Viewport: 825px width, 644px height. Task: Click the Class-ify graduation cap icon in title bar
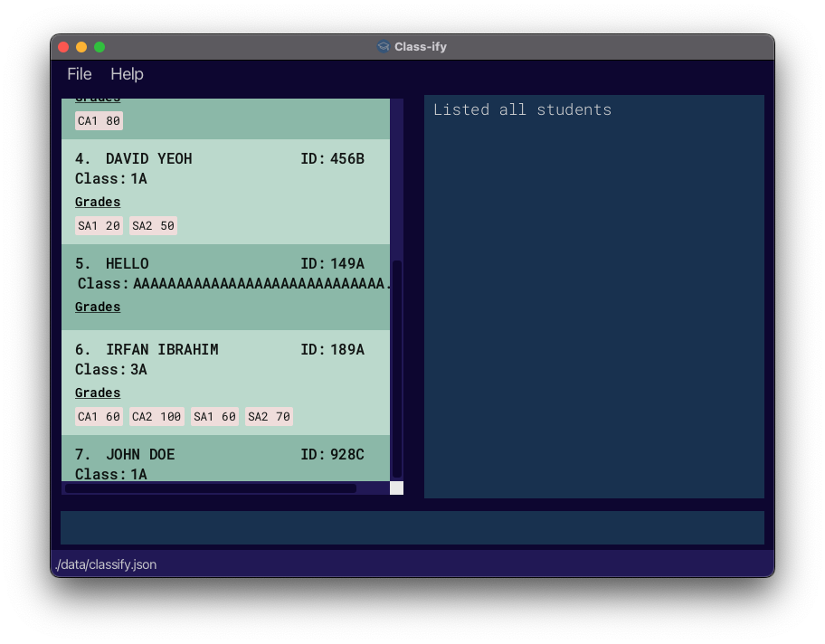pos(384,47)
